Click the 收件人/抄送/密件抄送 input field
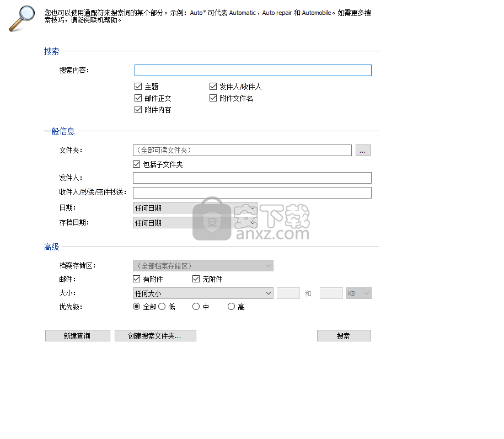This screenshot has height=439, width=504. pos(252,192)
